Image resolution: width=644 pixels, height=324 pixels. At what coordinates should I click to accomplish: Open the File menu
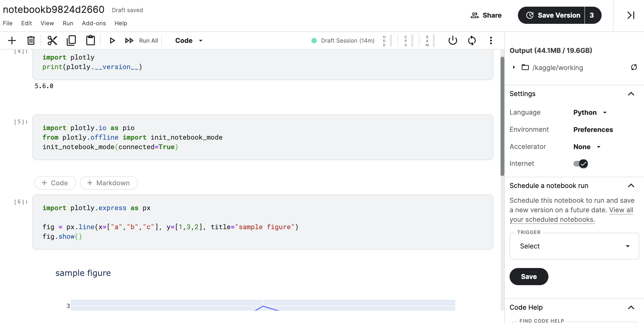(x=7, y=23)
